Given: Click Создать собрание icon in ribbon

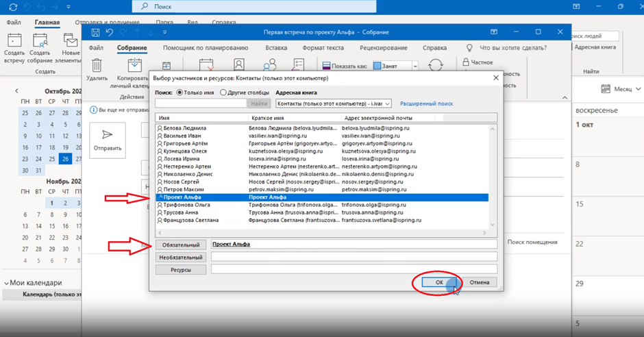Looking at the screenshot, I should click(40, 42).
